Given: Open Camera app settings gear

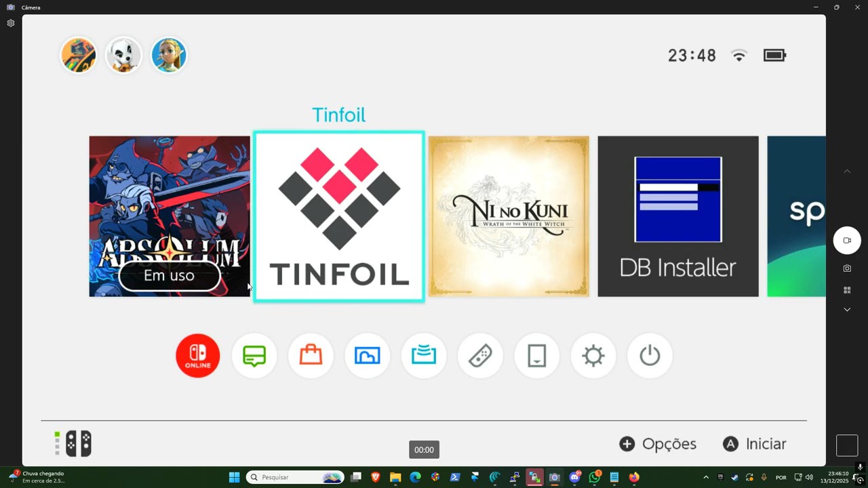Looking at the screenshot, I should [x=11, y=23].
